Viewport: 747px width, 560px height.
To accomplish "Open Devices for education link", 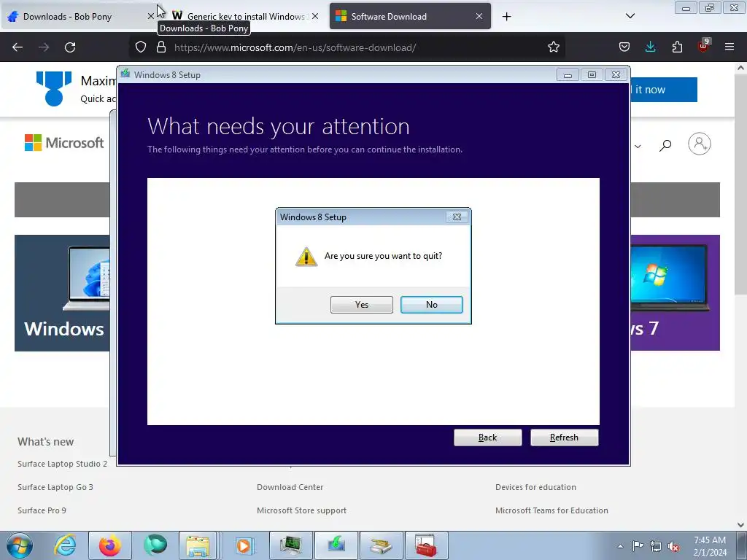I will point(536,487).
